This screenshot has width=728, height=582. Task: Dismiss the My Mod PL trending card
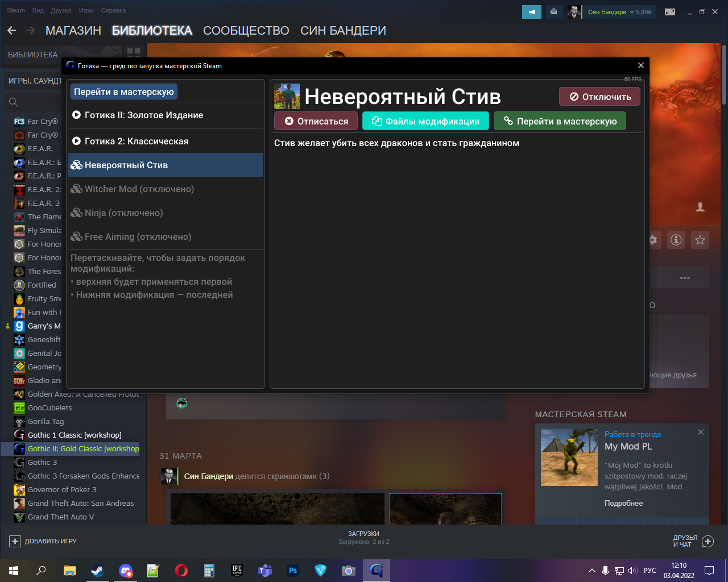(x=701, y=432)
